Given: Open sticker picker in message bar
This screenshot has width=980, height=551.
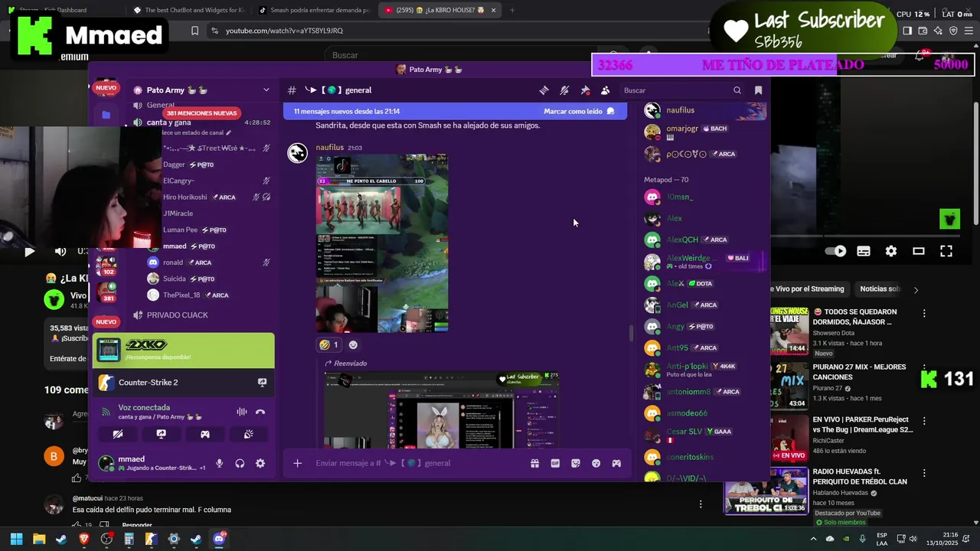Looking at the screenshot, I should coord(576,463).
